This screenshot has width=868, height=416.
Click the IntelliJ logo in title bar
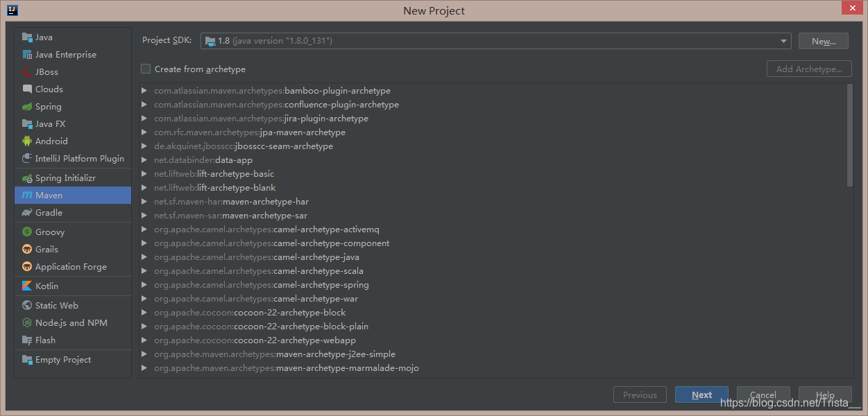(x=11, y=10)
